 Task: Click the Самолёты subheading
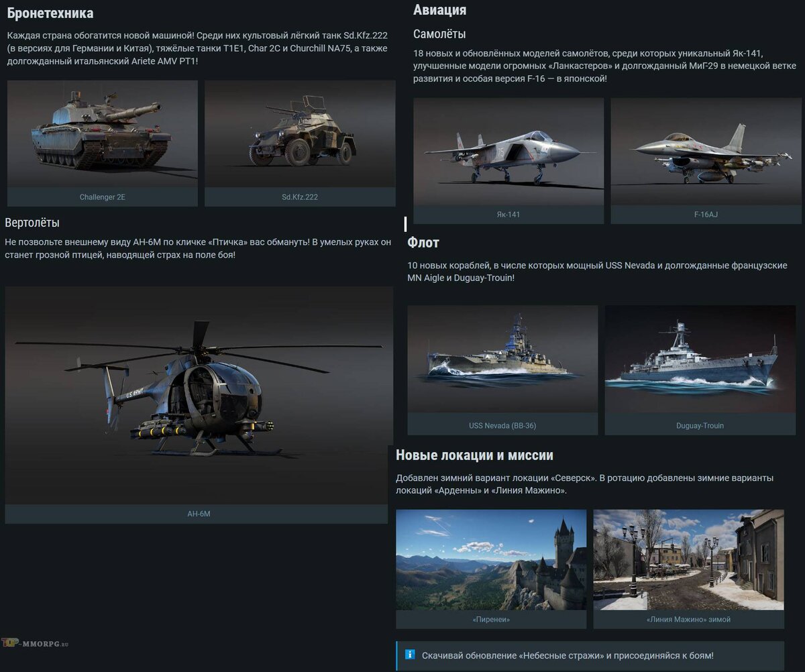(x=439, y=34)
